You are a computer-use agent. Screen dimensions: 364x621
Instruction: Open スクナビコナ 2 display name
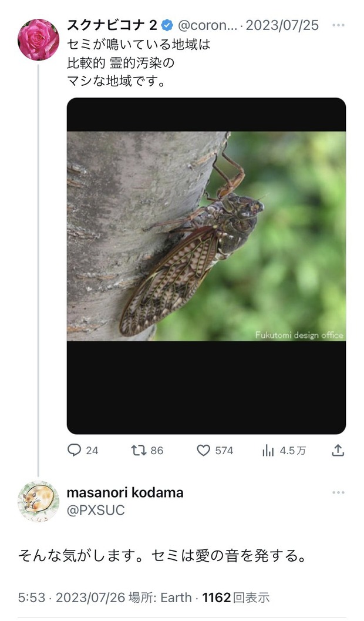[x=112, y=25]
